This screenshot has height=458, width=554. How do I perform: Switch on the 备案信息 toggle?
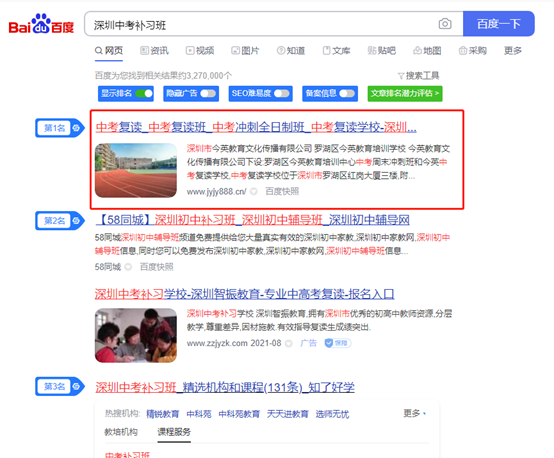click(347, 93)
